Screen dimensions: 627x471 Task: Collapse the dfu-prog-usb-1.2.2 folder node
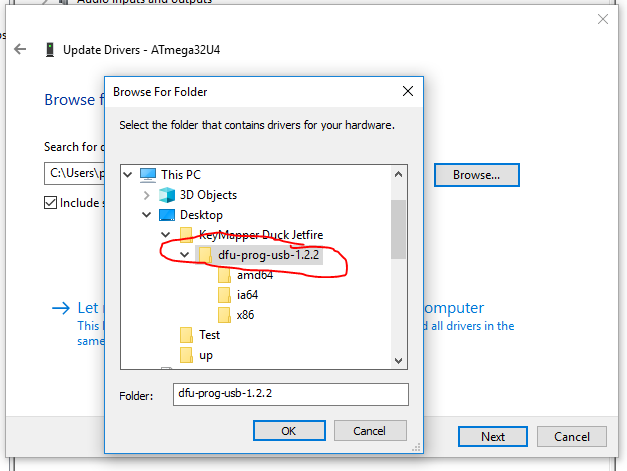pos(185,255)
